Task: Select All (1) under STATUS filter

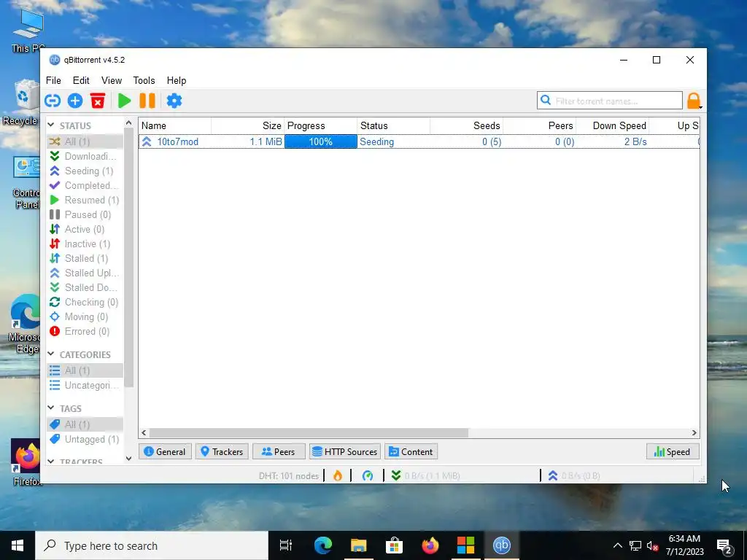Action: click(85, 141)
